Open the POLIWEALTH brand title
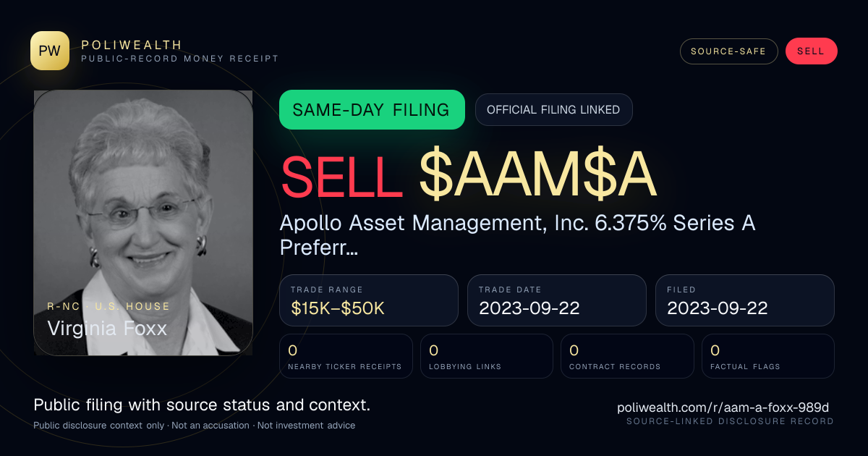 click(132, 45)
